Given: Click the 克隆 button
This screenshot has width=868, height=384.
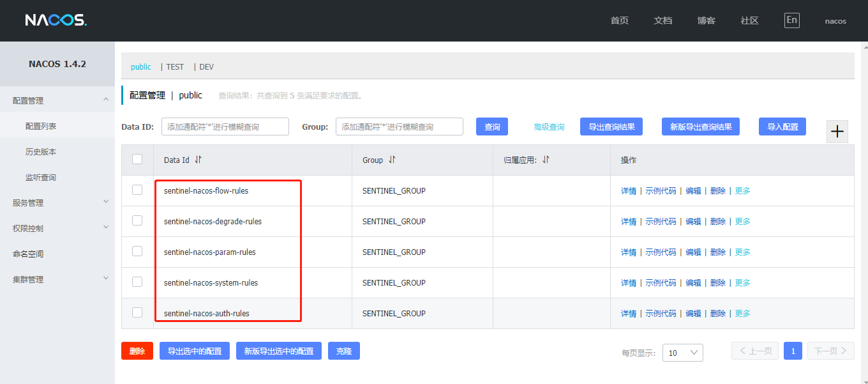Looking at the screenshot, I should point(344,351).
